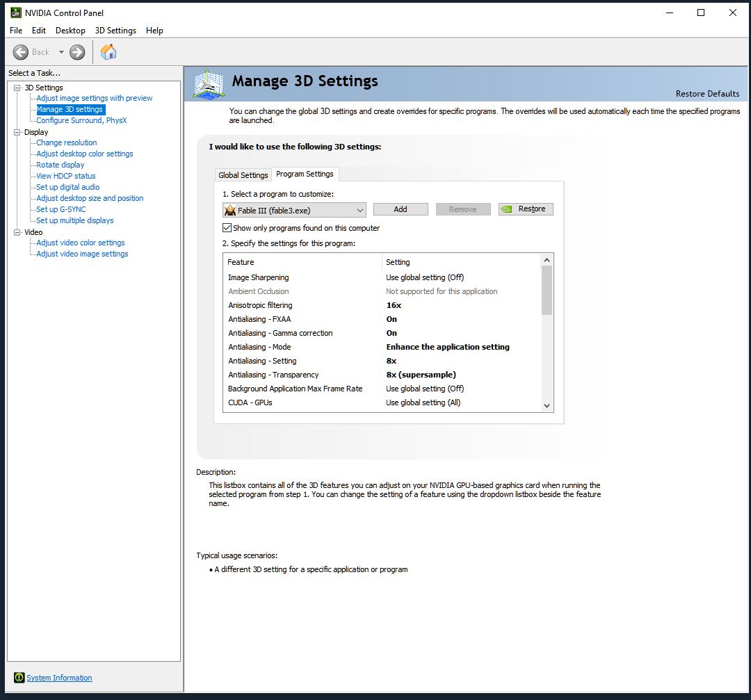Open System Information link
Image resolution: width=751 pixels, height=700 pixels.
pos(59,678)
